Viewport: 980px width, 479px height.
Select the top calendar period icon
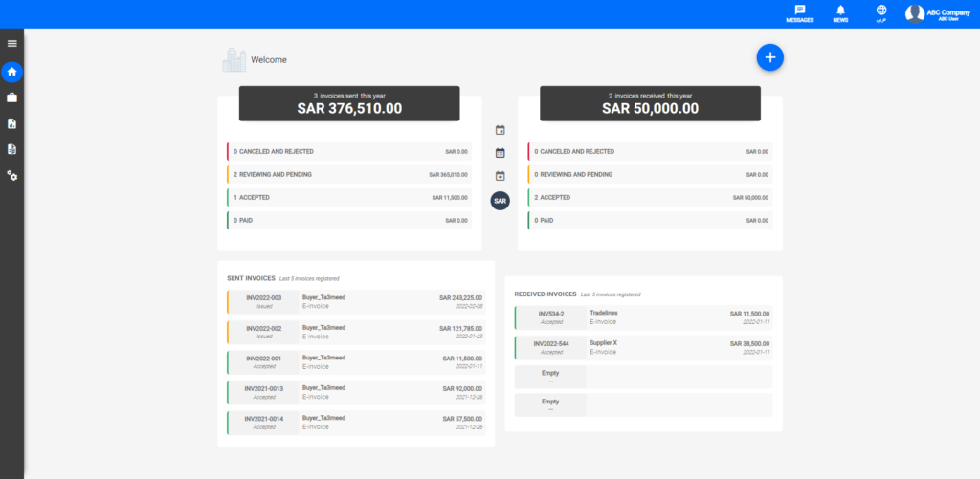[x=500, y=130]
